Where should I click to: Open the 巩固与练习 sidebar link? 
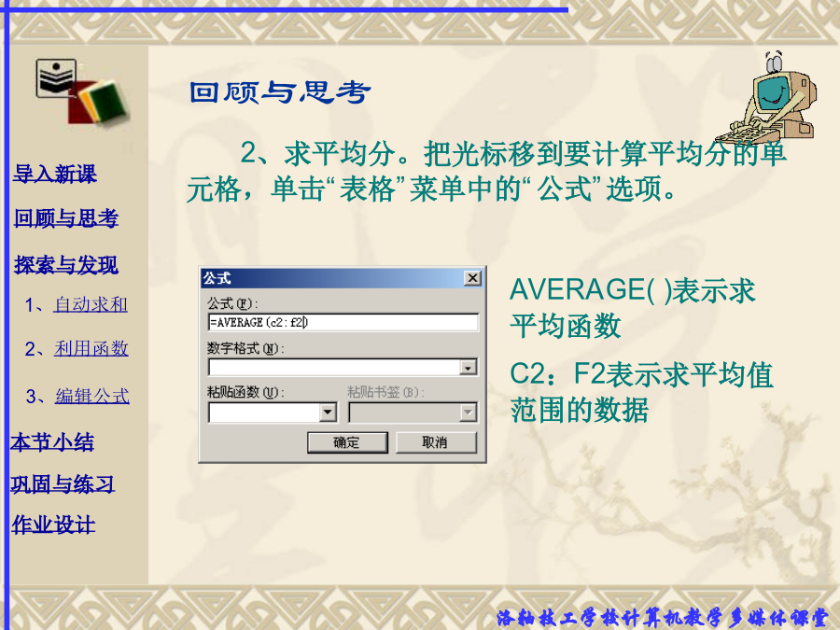(x=63, y=483)
